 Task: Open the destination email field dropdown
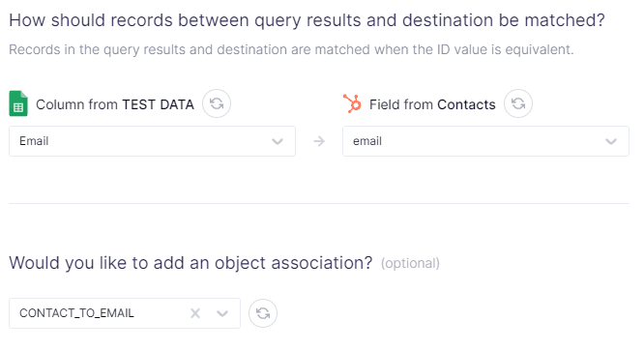(x=485, y=141)
